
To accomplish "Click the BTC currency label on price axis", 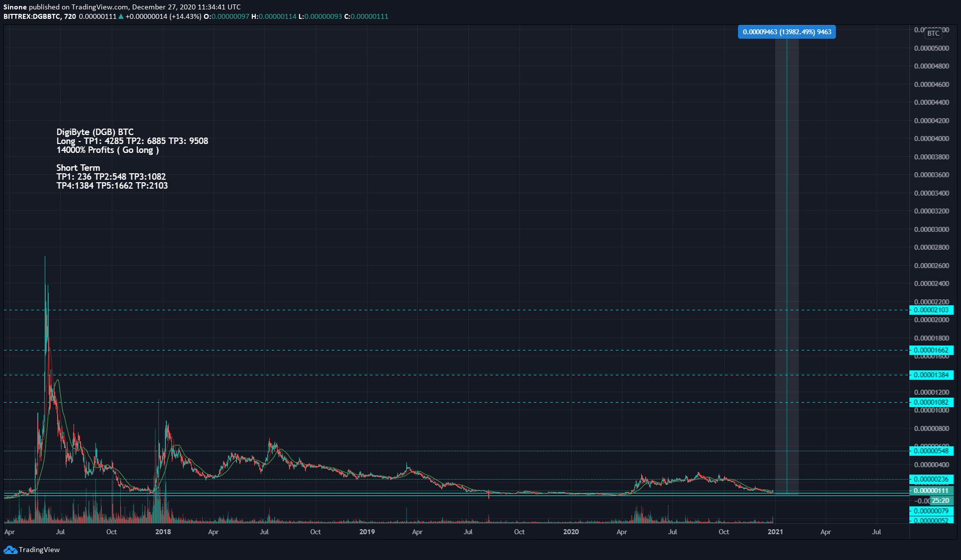I will coord(933,33).
